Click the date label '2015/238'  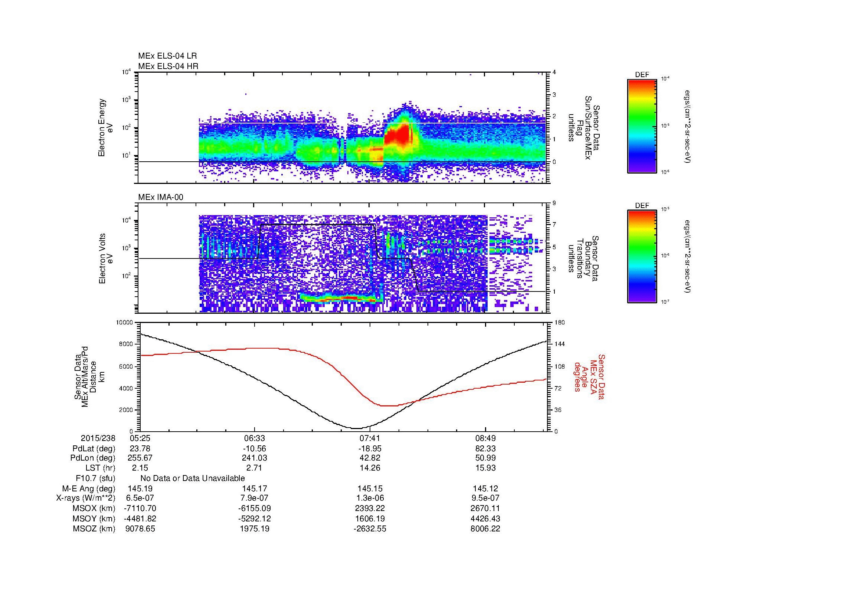98,438
